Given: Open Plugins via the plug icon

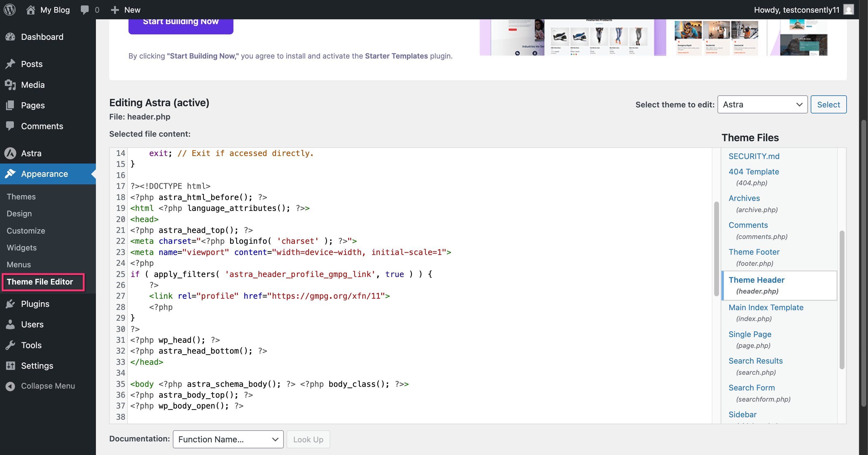Looking at the screenshot, I should pos(11,304).
